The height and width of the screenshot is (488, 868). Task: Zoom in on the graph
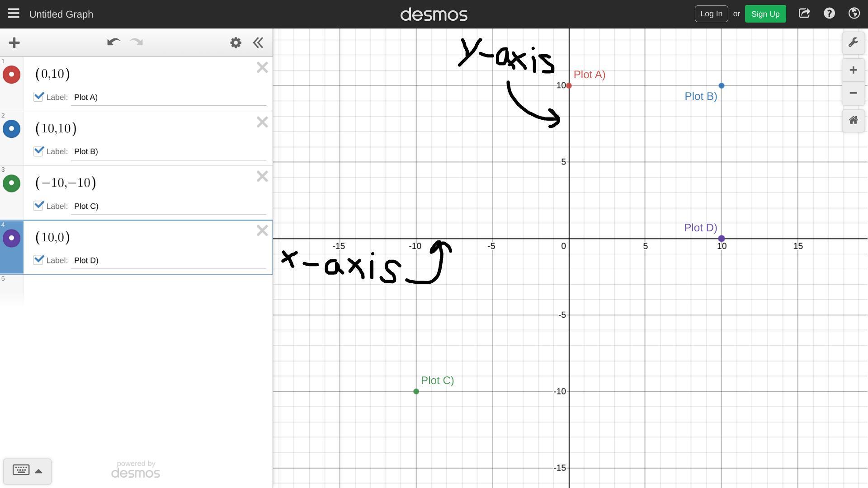click(853, 70)
